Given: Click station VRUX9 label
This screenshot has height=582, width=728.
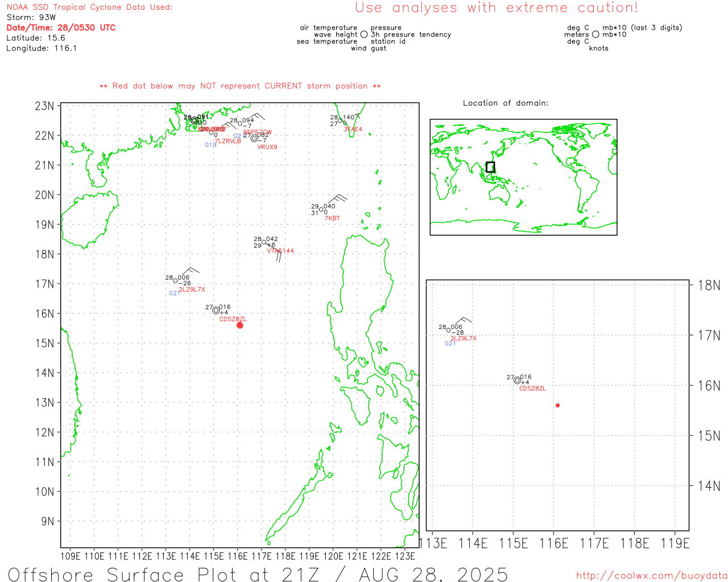Looking at the screenshot, I should pos(267,147).
